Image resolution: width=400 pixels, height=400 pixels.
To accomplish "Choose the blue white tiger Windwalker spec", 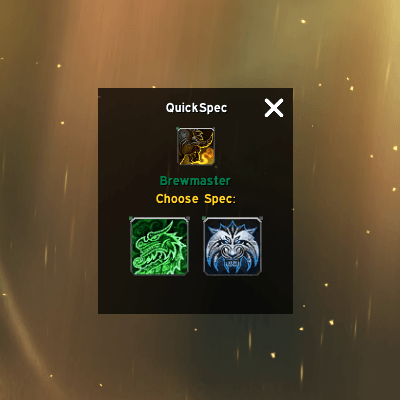I will (x=232, y=246).
